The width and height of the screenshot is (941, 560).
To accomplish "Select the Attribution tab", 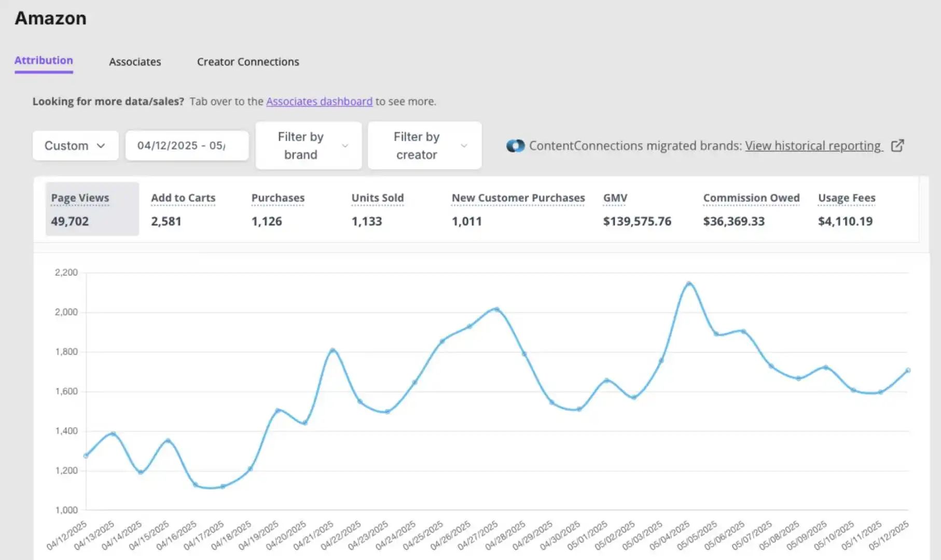I will [x=44, y=61].
